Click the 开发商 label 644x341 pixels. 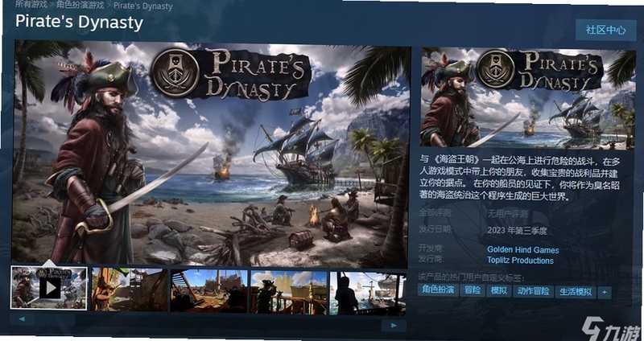[x=431, y=249]
